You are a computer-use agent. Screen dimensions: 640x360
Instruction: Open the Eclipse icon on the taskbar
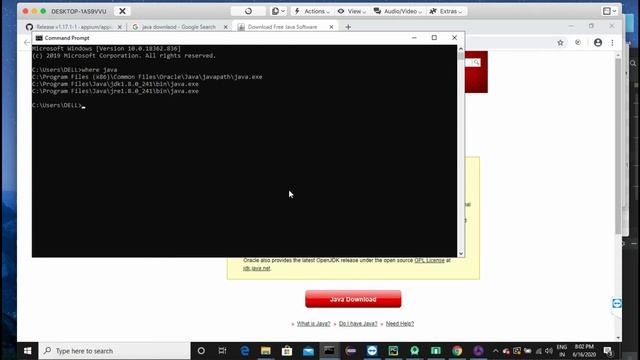click(351, 351)
